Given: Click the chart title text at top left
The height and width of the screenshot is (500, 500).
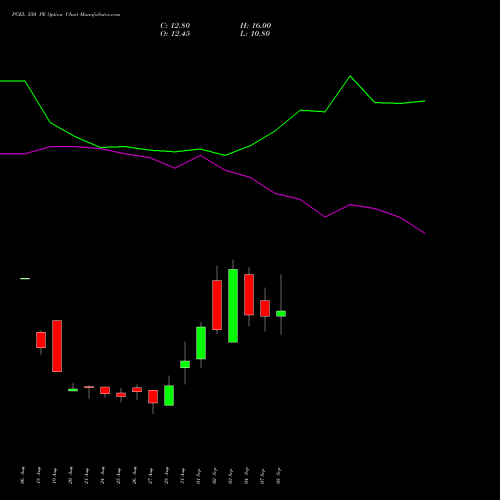Looking at the screenshot, I should click(x=66, y=15).
